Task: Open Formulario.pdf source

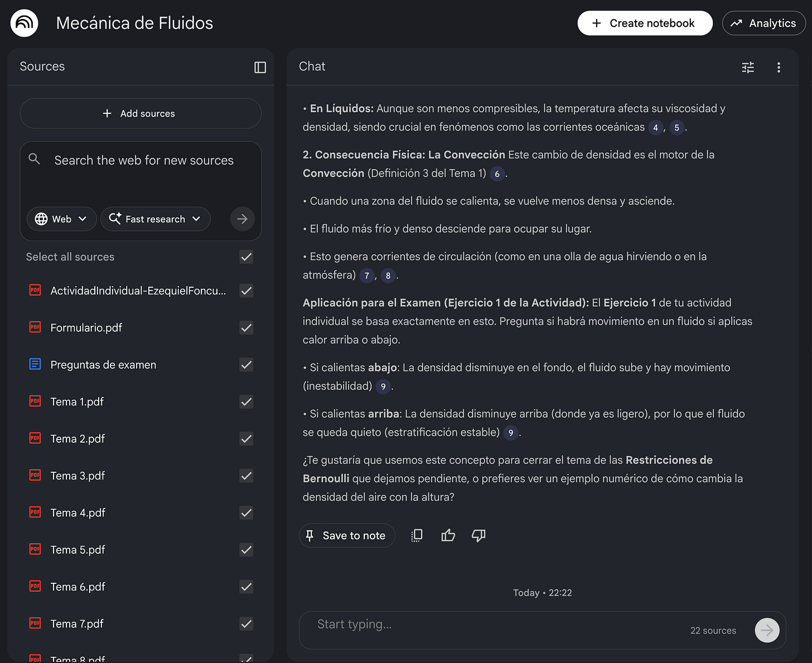Action: point(86,328)
